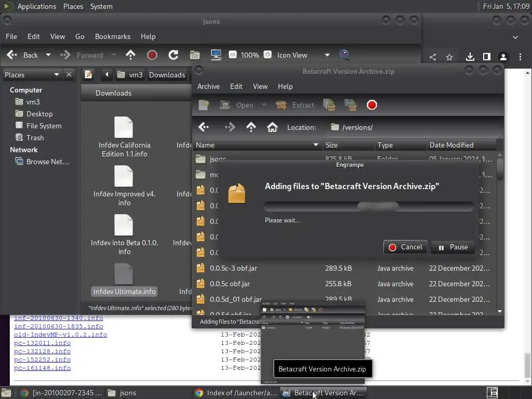The width and height of the screenshot is (532, 399).
Task: Open Trash in Places sidebar
Action: pos(35,138)
